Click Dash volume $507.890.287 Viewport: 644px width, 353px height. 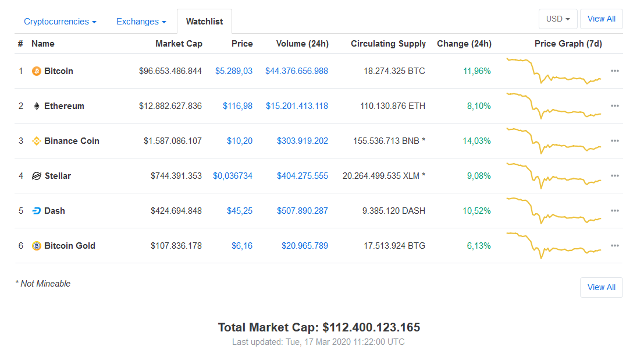coord(303,211)
